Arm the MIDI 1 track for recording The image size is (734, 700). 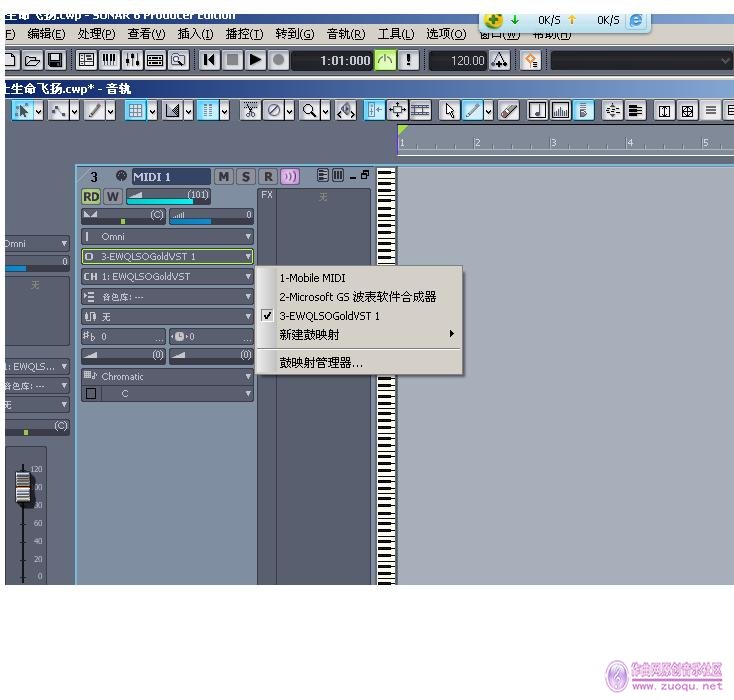268,177
